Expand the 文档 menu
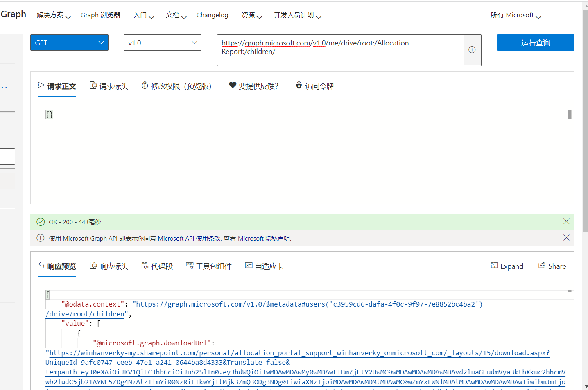The image size is (588, 390). (x=176, y=15)
